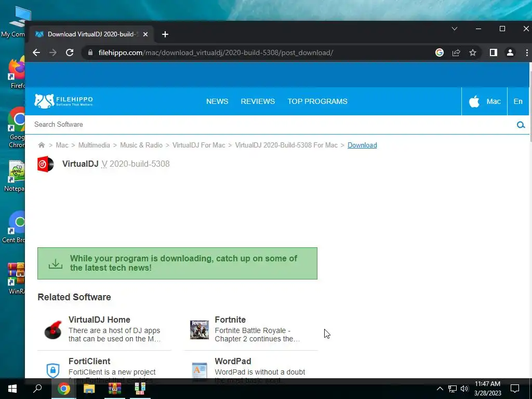Image resolution: width=532 pixels, height=399 pixels.
Task: Show hidden system tray icons
Action: point(440,389)
